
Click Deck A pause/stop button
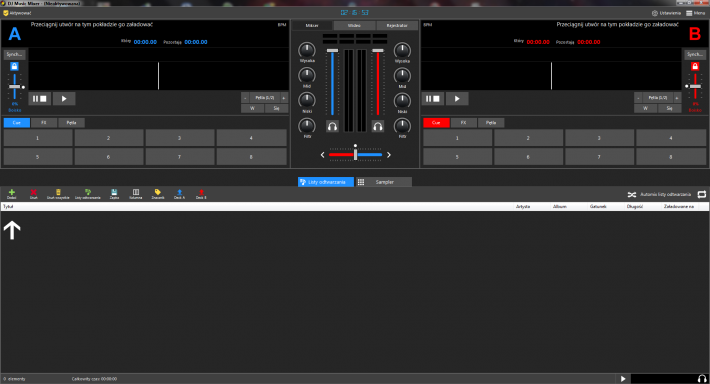coord(39,99)
